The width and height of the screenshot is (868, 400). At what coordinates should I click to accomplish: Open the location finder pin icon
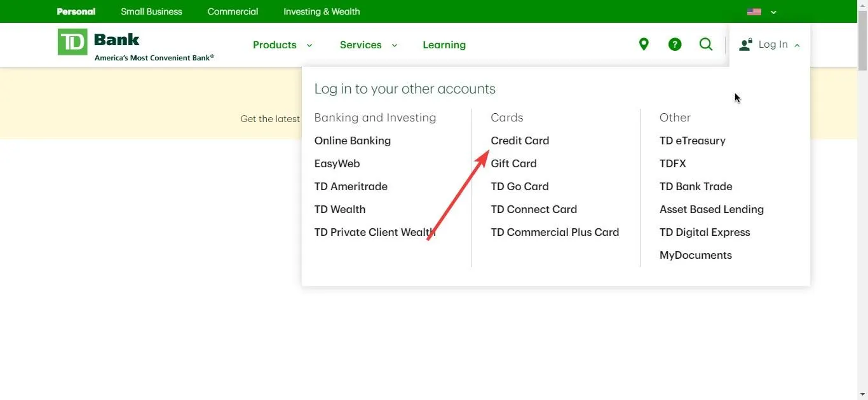tap(644, 45)
